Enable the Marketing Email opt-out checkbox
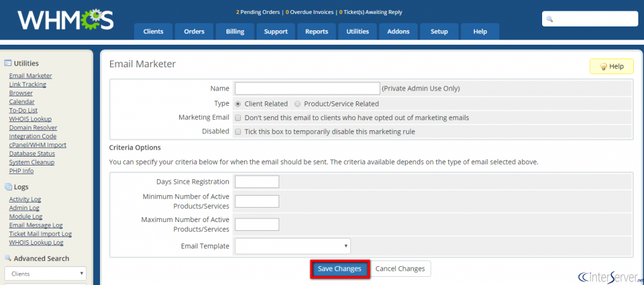Image resolution: width=644 pixels, height=285 pixels. [x=238, y=118]
